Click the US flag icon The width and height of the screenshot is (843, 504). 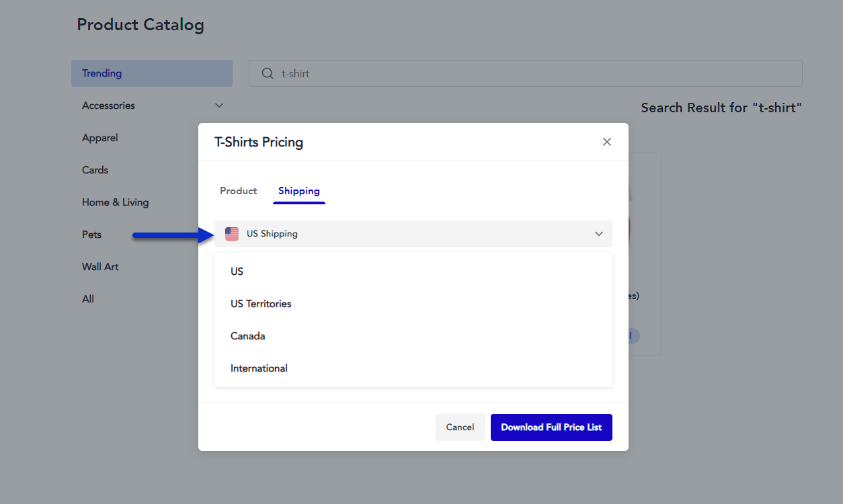232,234
